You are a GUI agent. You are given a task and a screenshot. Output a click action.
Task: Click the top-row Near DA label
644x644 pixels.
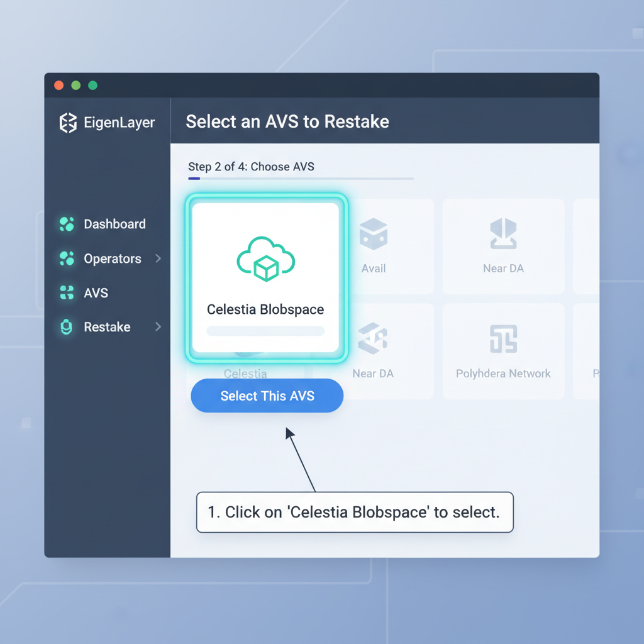503,269
